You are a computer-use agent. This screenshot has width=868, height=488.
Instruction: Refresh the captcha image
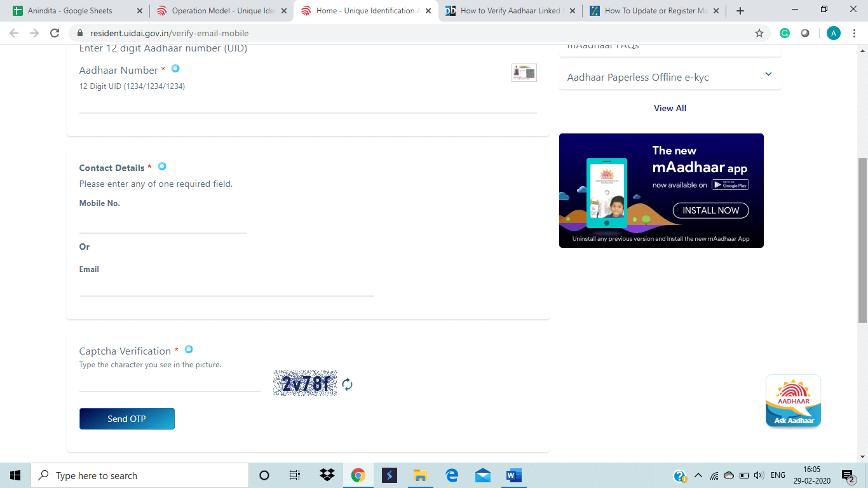pos(347,384)
